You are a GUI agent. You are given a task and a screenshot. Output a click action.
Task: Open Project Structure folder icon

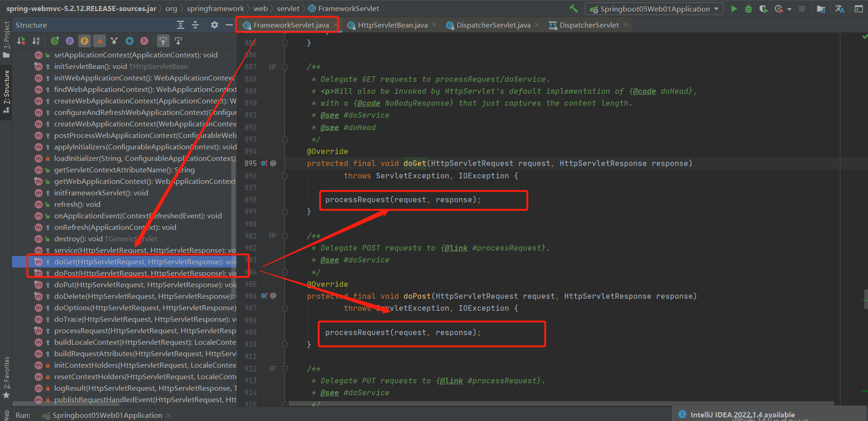821,9
